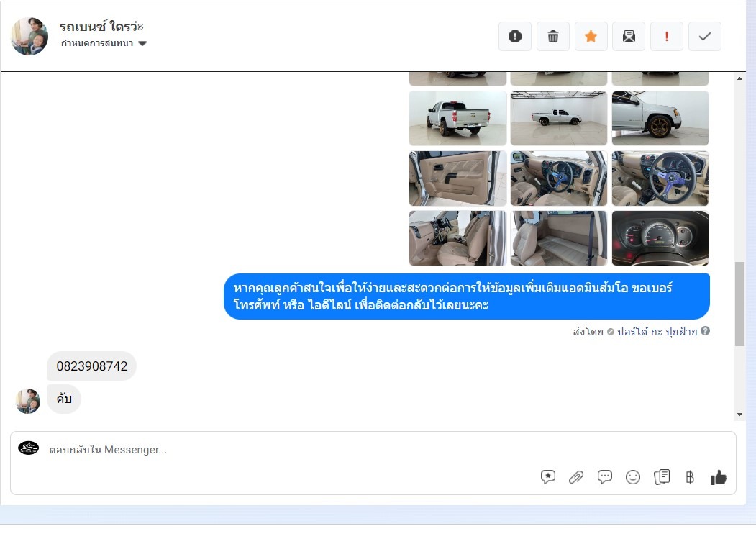Click the คับ message bubble
The width and height of the screenshot is (756, 539).
[x=63, y=399]
